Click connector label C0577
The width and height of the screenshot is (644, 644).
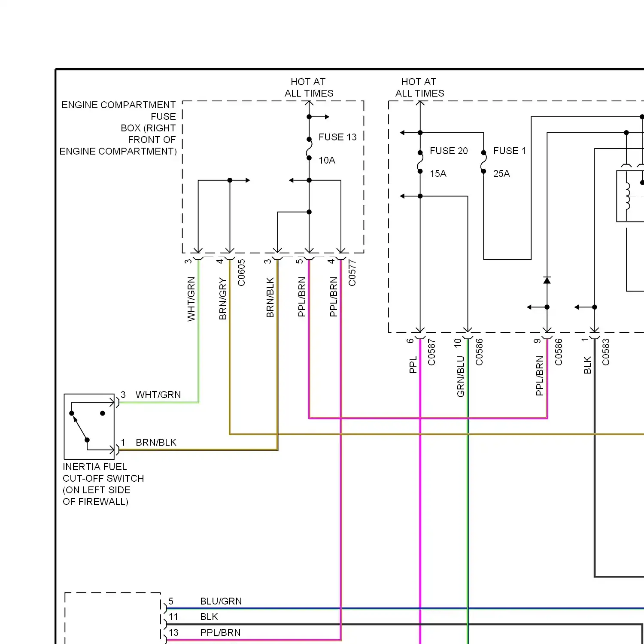(352, 273)
